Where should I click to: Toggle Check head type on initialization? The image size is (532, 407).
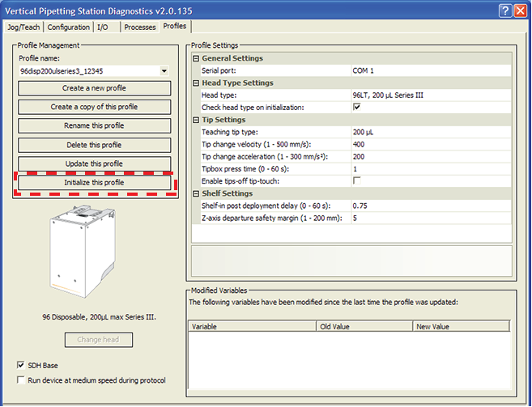(356, 108)
